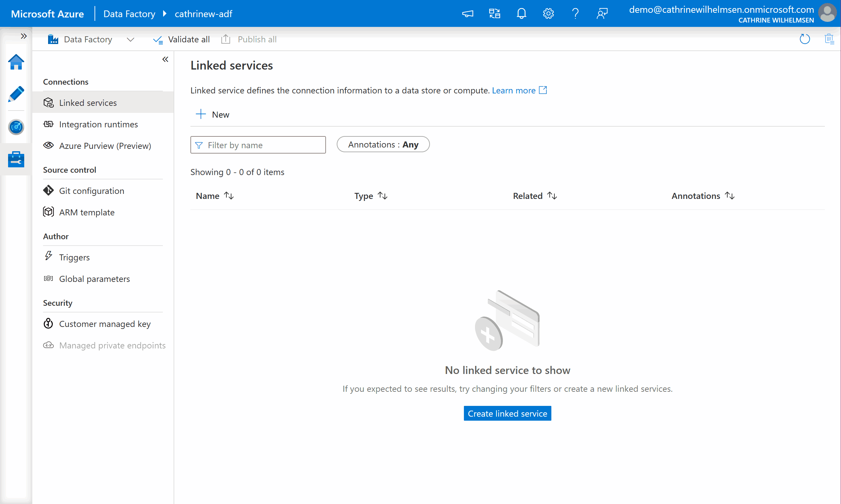Click the refresh icon
The height and width of the screenshot is (504, 841).
pyautogui.click(x=804, y=39)
